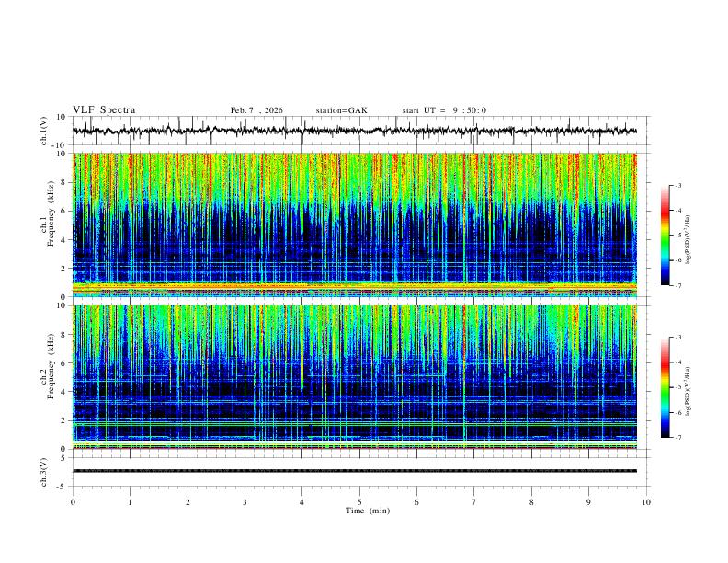Click the 'ch.3(V)' axis label
The height and width of the screenshot is (563, 728).
pyautogui.click(x=44, y=472)
